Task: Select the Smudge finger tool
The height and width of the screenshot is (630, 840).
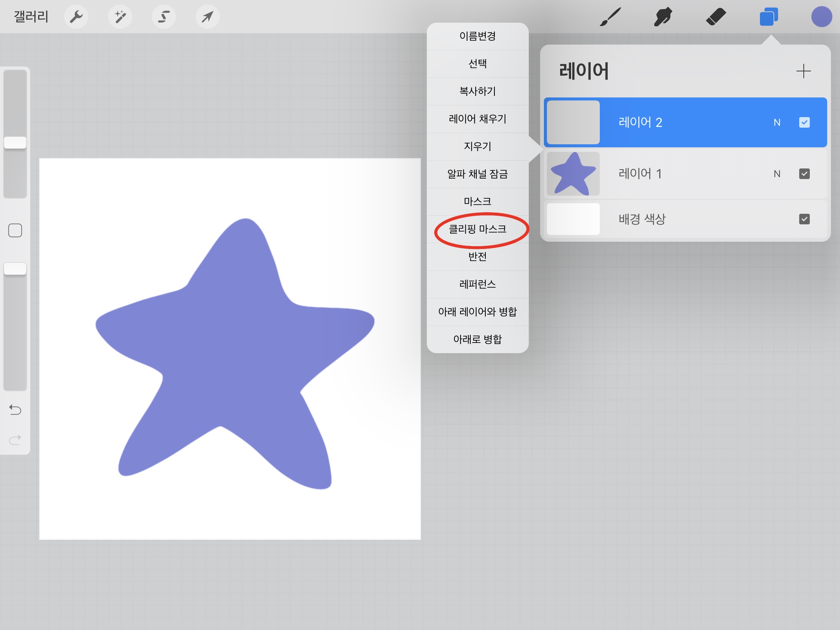Action: click(663, 17)
